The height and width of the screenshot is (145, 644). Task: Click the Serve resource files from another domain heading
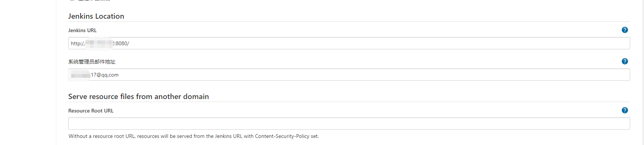pos(138,96)
